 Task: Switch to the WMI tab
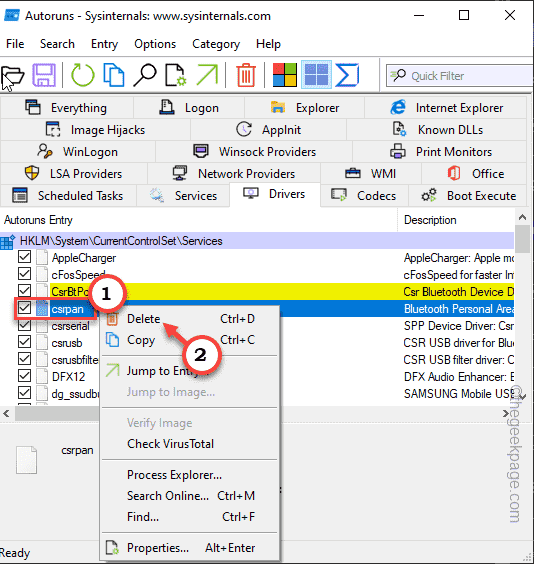click(371, 174)
